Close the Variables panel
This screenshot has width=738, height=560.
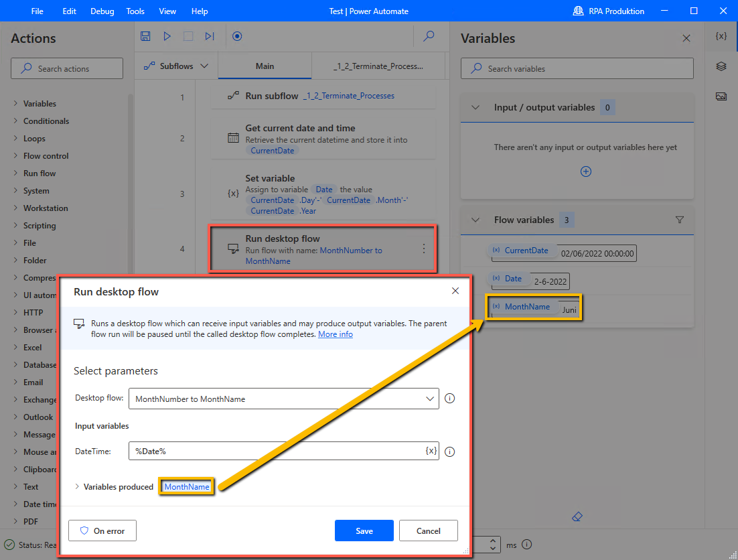coord(686,38)
